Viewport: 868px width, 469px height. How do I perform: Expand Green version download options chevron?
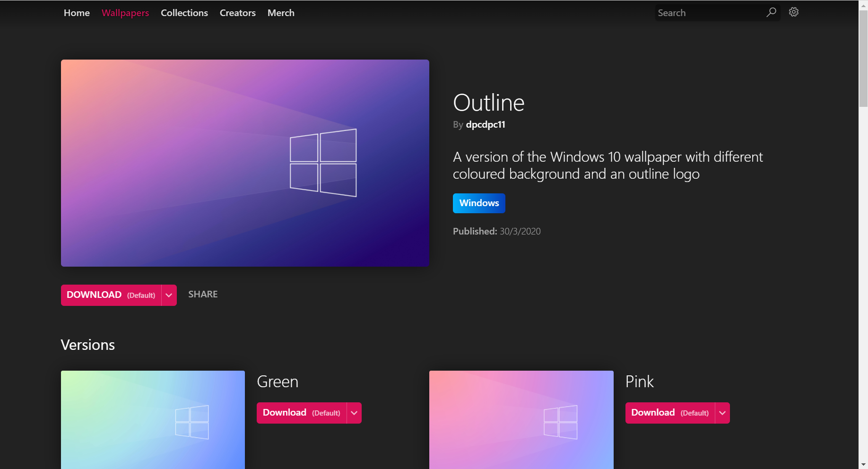354,413
